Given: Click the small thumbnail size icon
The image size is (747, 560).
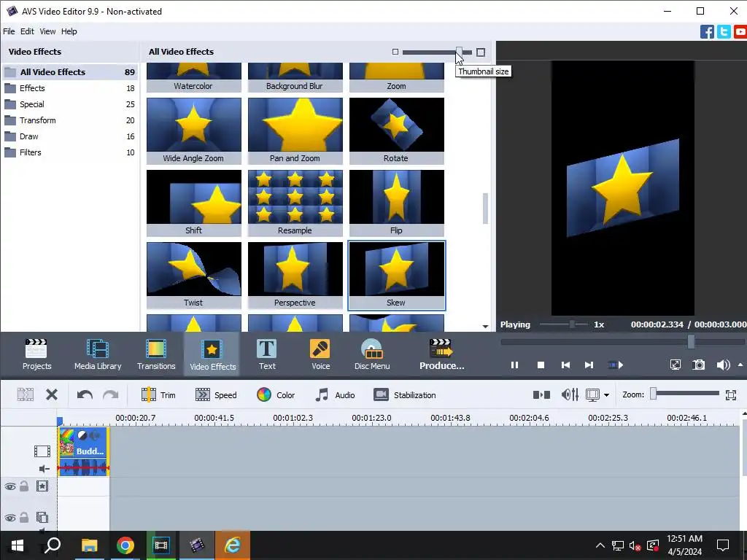Looking at the screenshot, I should pyautogui.click(x=395, y=52).
